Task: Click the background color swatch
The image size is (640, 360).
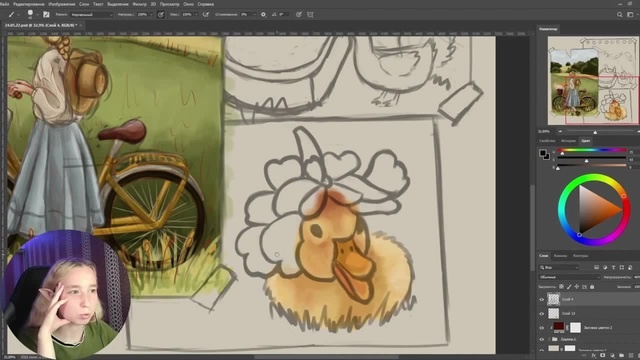Action: tap(547, 157)
